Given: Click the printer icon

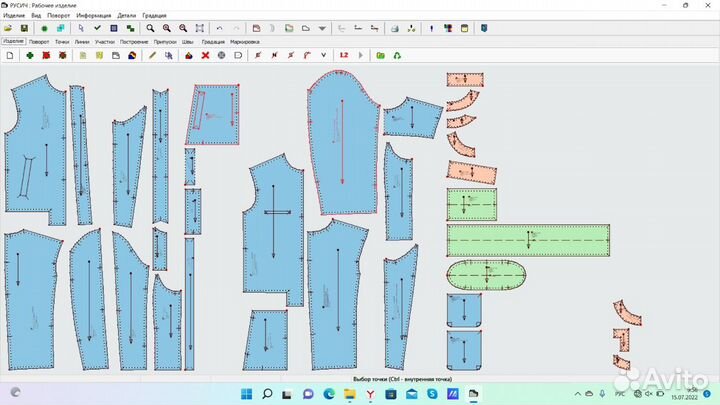Looking at the screenshot, I should [x=394, y=28].
